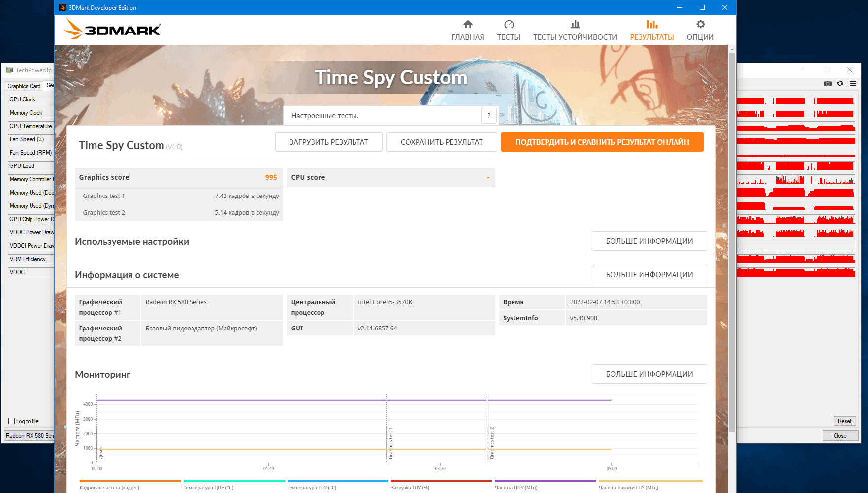Select Intel Core i5-3570K text
This screenshot has height=493, width=868.
pyautogui.click(x=385, y=302)
